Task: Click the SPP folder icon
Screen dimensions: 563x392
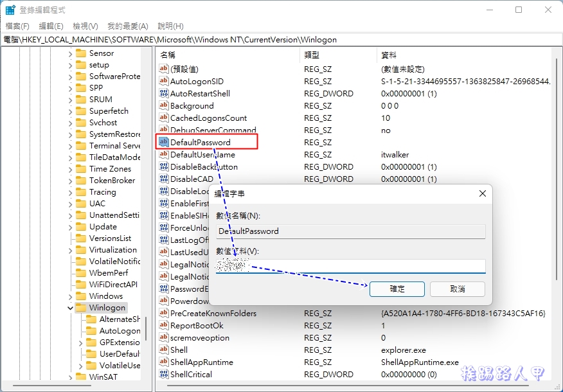Action: [81, 88]
